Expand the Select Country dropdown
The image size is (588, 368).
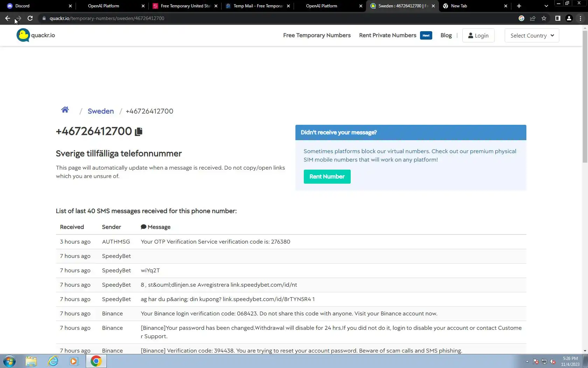coord(532,35)
